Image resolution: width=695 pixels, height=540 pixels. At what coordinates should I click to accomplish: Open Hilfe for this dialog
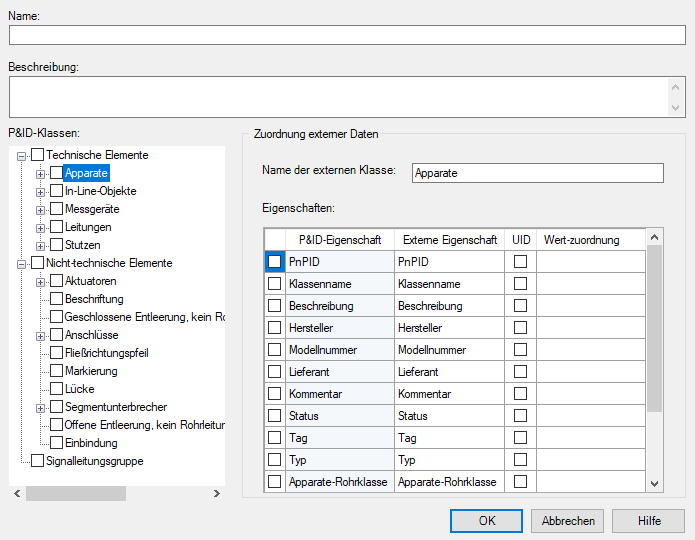point(649,521)
